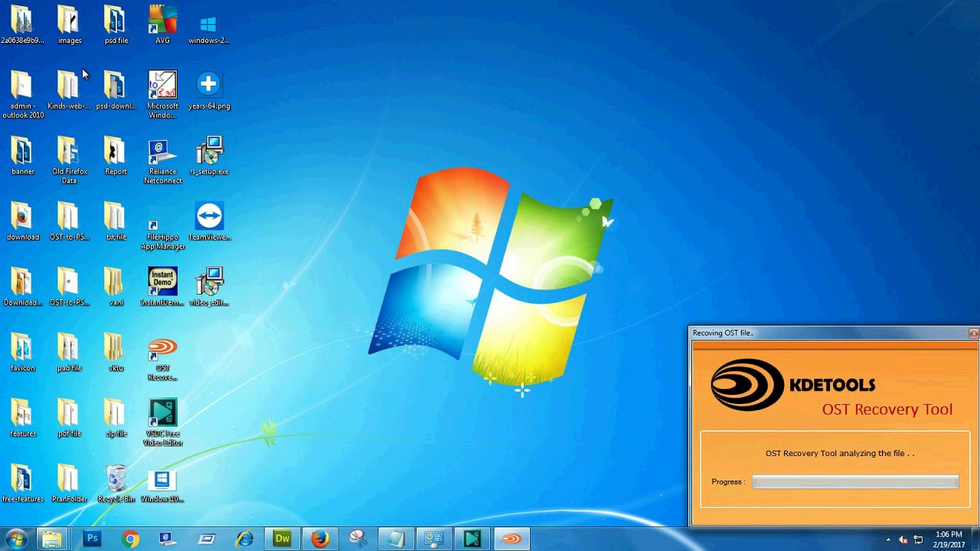Select the Microsoft Windo... desktop icon

pos(162,96)
